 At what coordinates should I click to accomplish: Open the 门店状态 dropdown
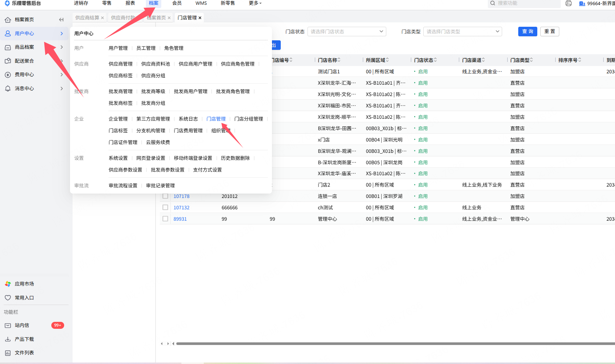[347, 32]
